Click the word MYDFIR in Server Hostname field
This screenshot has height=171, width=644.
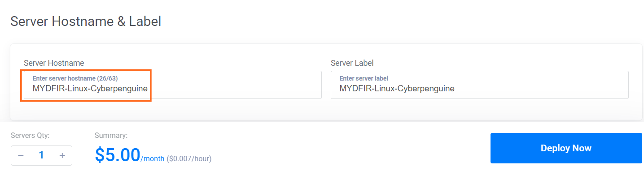click(x=46, y=89)
